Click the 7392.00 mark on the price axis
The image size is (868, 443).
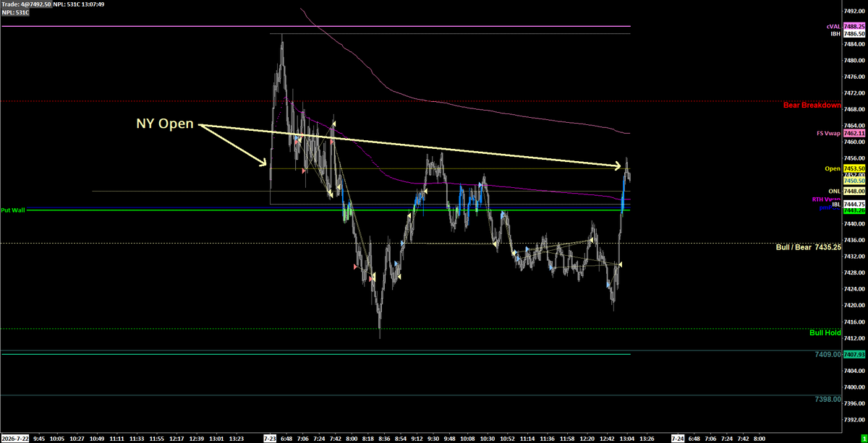pos(855,419)
